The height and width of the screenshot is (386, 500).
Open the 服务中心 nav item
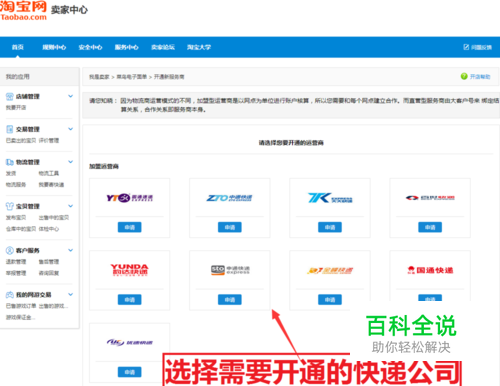pyautogui.click(x=126, y=47)
